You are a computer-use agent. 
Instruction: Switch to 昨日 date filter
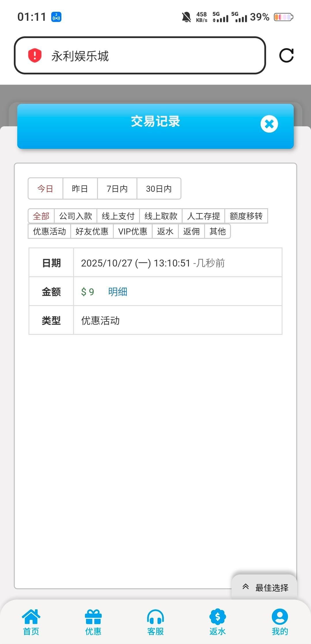80,189
